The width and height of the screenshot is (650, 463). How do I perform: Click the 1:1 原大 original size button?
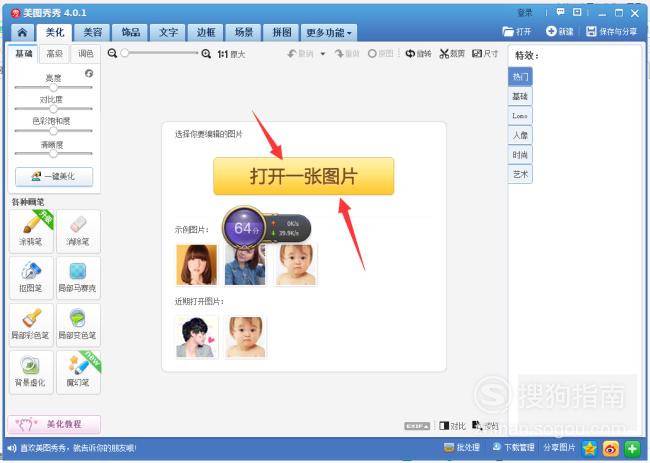click(231, 54)
